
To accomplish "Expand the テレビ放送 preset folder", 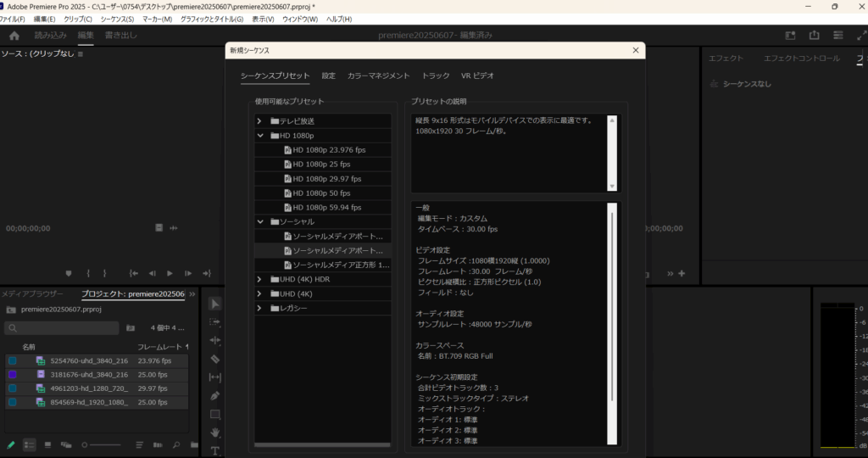I will (260, 121).
